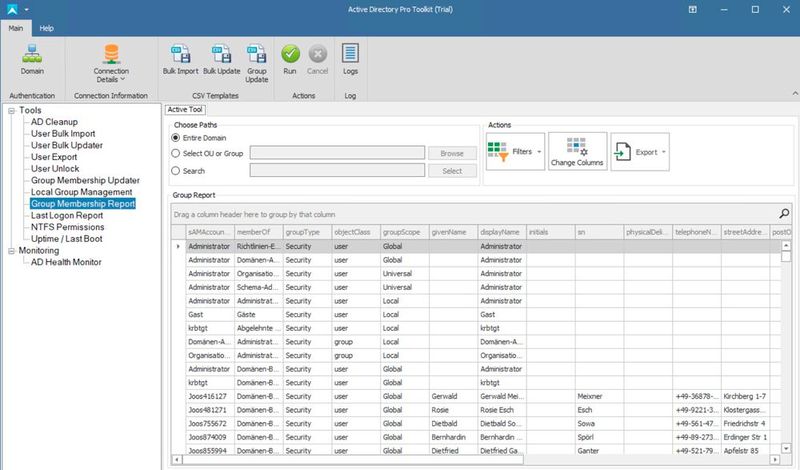Image resolution: width=800 pixels, height=470 pixels.
Task: Open User Export tool
Action: pos(54,157)
